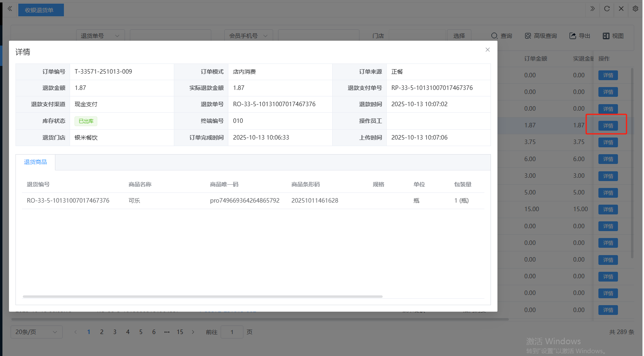Viewport: 644px width, 356px height.
Task: Click the double-right arrows icon
Action: pos(592,9)
